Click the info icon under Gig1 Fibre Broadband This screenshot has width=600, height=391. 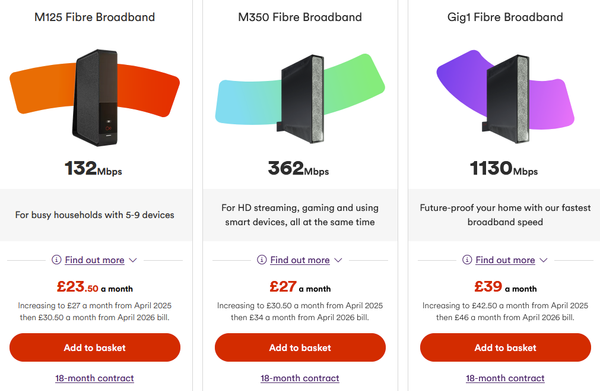467,260
